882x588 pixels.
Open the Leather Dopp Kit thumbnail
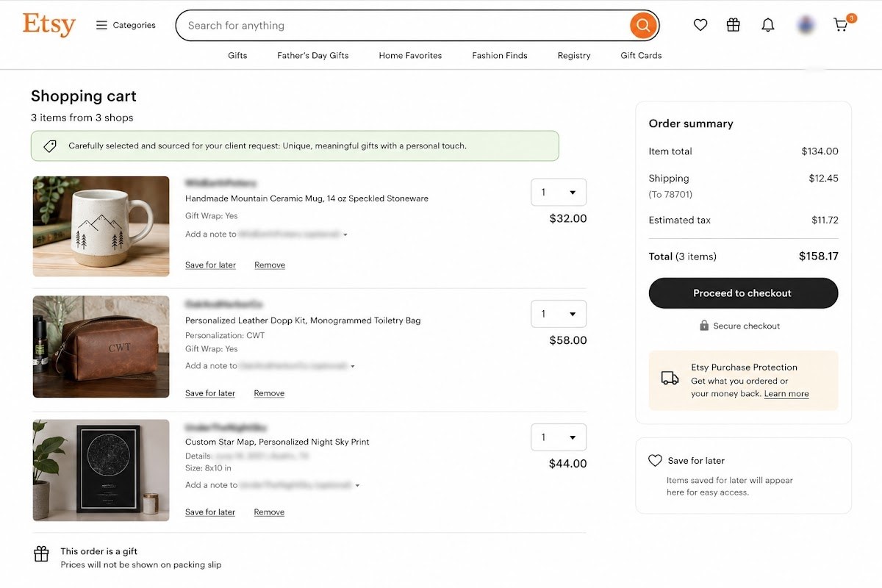(101, 347)
